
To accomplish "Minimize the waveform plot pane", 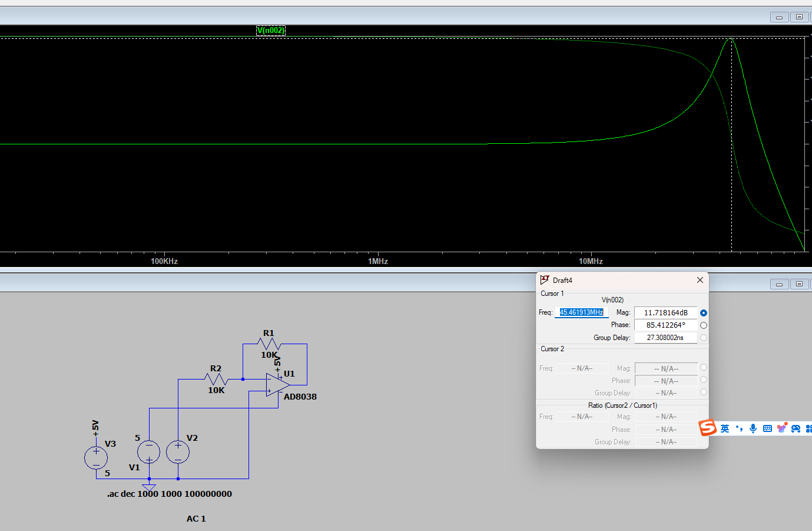I will (780, 17).
